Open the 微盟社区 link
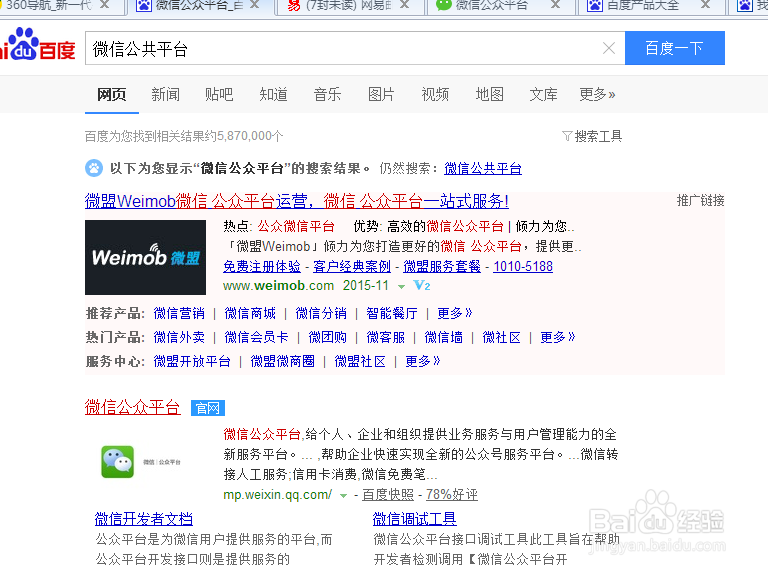The image size is (768, 572). (x=360, y=361)
